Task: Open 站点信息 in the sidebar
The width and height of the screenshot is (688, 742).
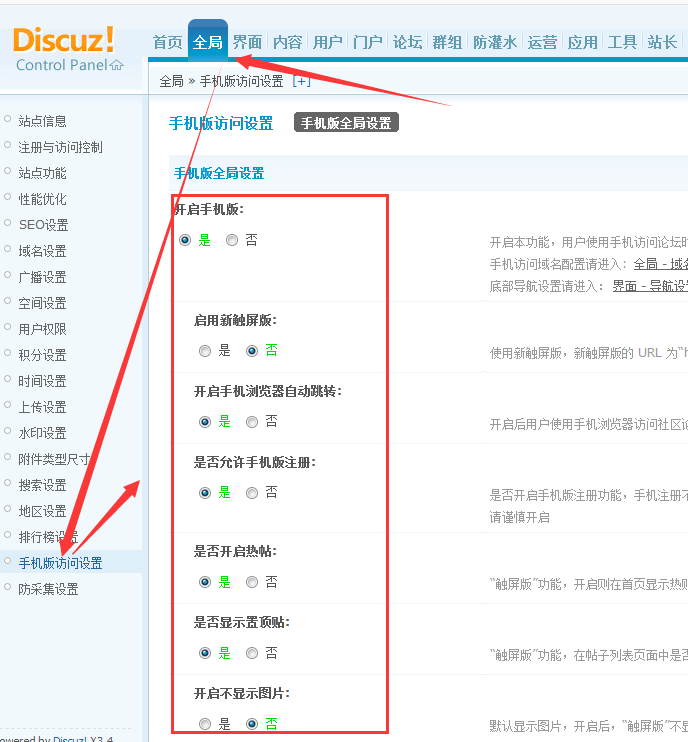Action: pyautogui.click(x=42, y=121)
